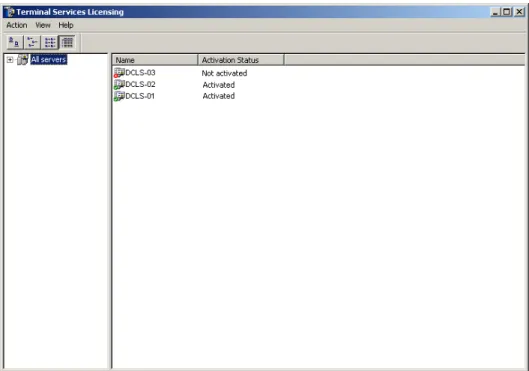The height and width of the screenshot is (371, 529).
Task: Switch to List view in toolbar
Action: click(50, 42)
